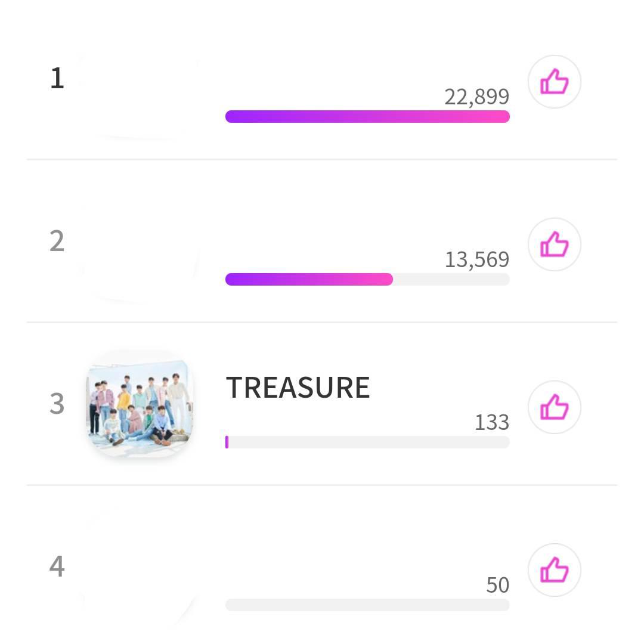This screenshot has height=644, width=644.
Task: Tap the thumbs-up beside 13,569 votes
Action: click(x=554, y=244)
